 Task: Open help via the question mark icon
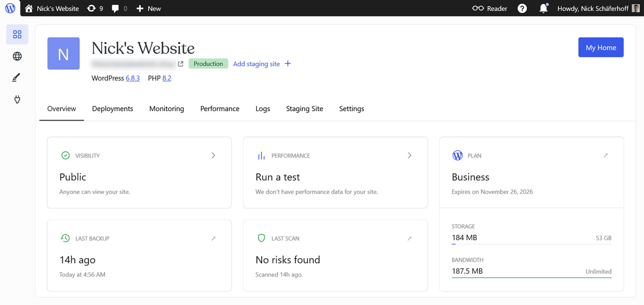(522, 8)
